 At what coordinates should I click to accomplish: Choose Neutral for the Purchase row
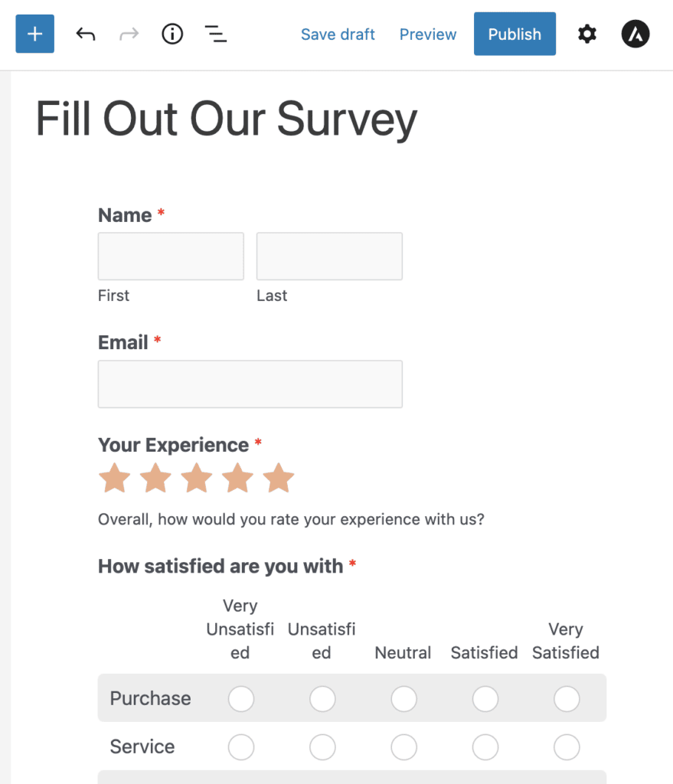(403, 698)
